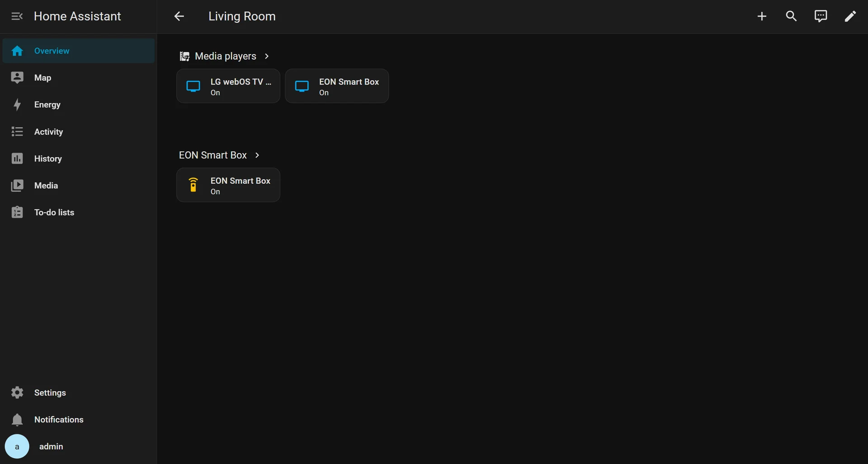Click the Activity list icon
Screen dimensions: 868x464
click(17, 131)
